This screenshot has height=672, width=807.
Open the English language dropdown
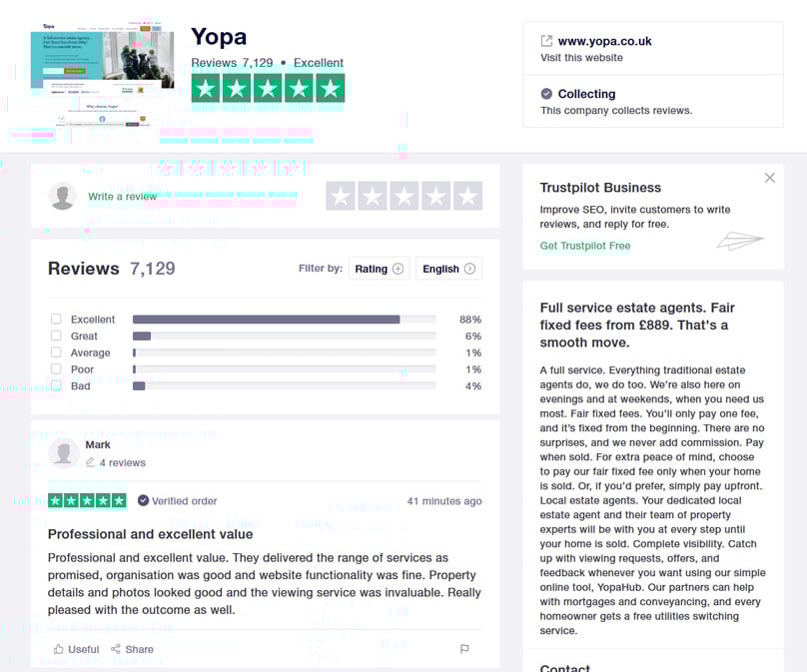[447, 268]
